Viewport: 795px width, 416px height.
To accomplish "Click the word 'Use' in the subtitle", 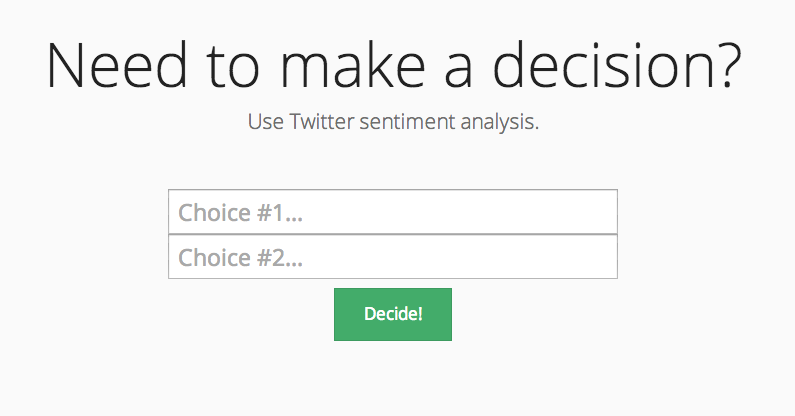I will pyautogui.click(x=266, y=122).
